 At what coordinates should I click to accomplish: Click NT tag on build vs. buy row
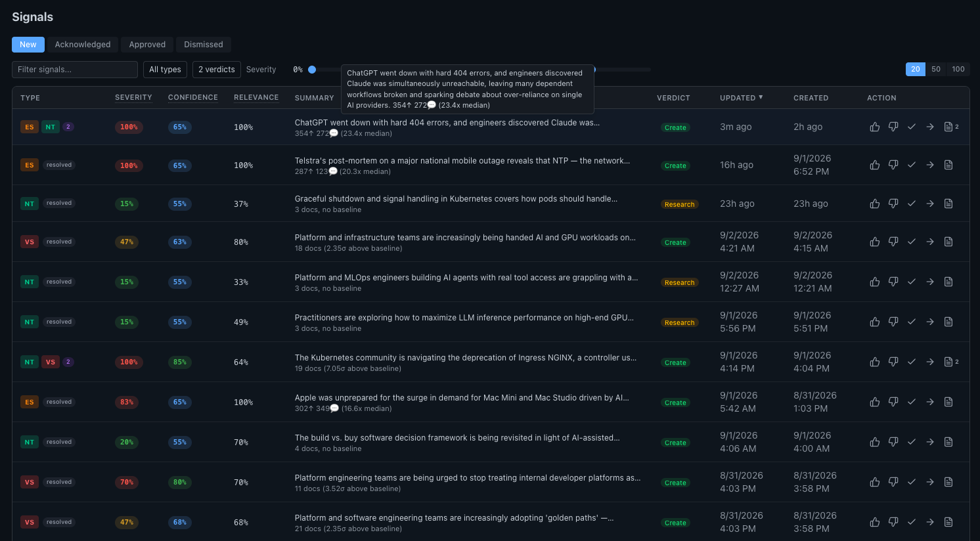click(x=30, y=442)
